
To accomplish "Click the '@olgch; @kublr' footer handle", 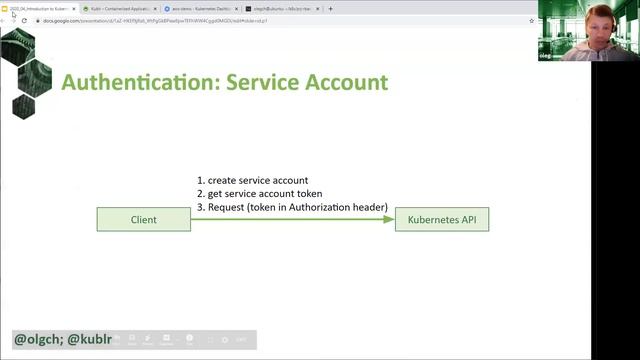I will tap(63, 339).
